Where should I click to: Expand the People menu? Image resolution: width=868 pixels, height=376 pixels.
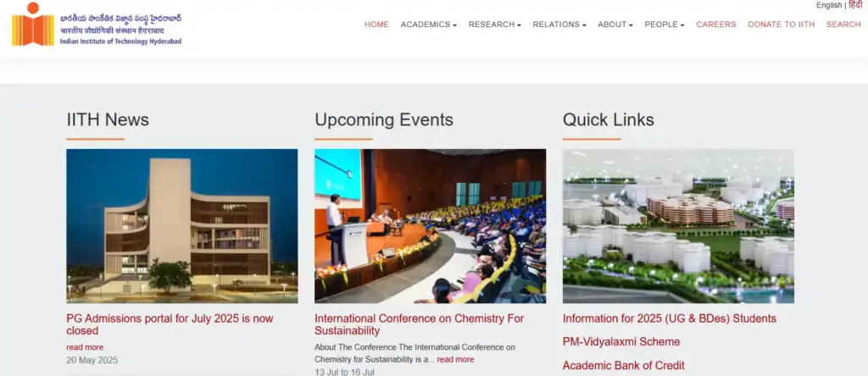tap(664, 25)
